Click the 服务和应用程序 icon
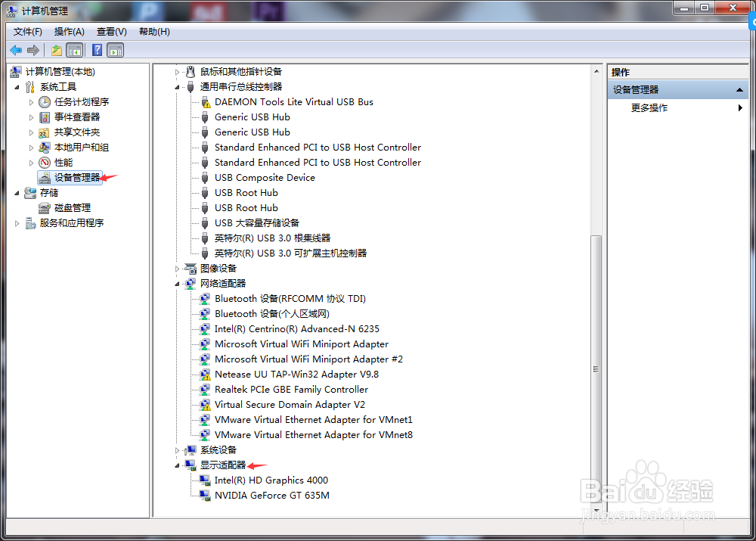Screen dimensions: 756x541 click(30, 223)
